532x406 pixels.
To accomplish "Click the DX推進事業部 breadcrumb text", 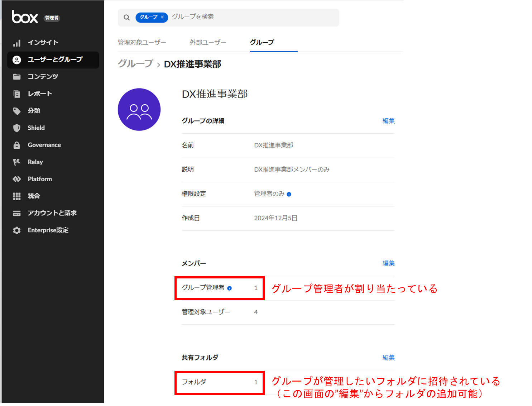I will [x=192, y=64].
